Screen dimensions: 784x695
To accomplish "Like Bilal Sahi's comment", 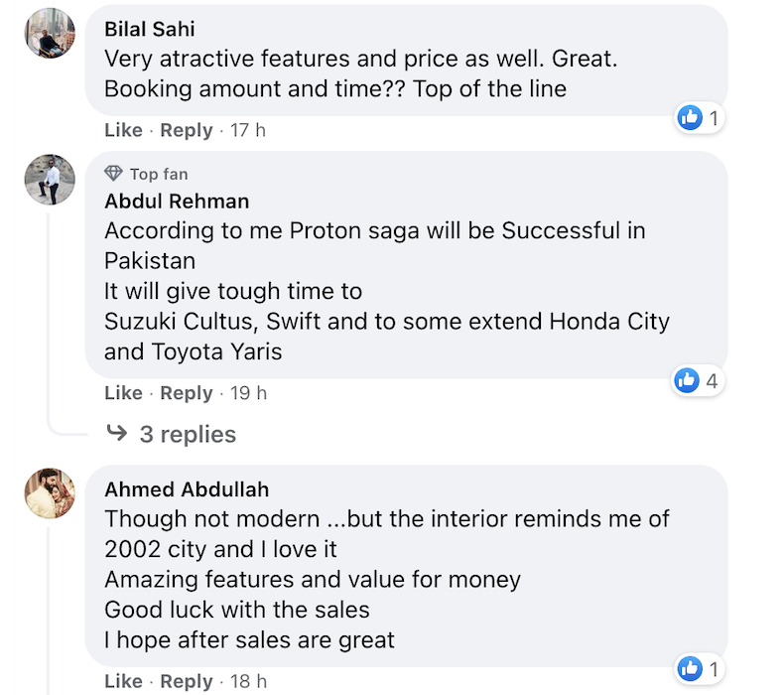I will pyautogui.click(x=123, y=130).
